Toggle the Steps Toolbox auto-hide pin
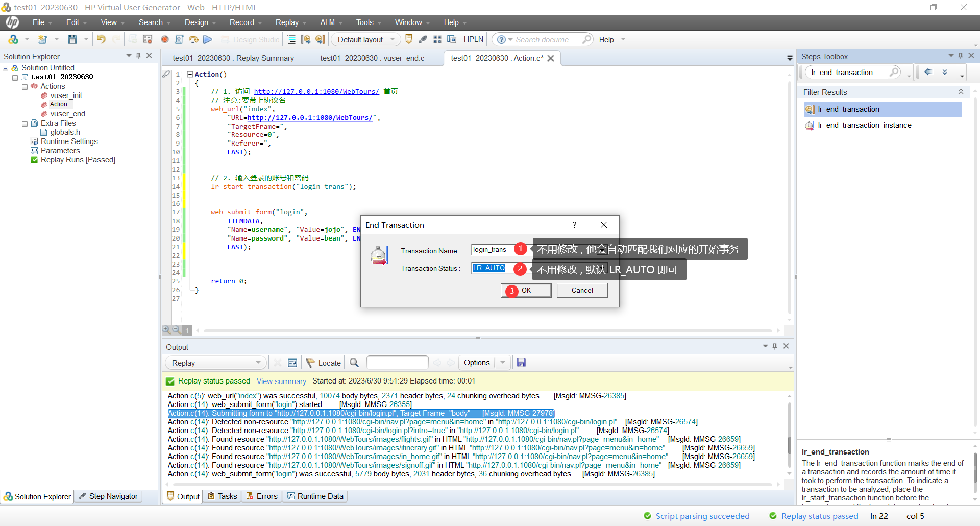The image size is (980, 526). pyautogui.click(x=961, y=56)
